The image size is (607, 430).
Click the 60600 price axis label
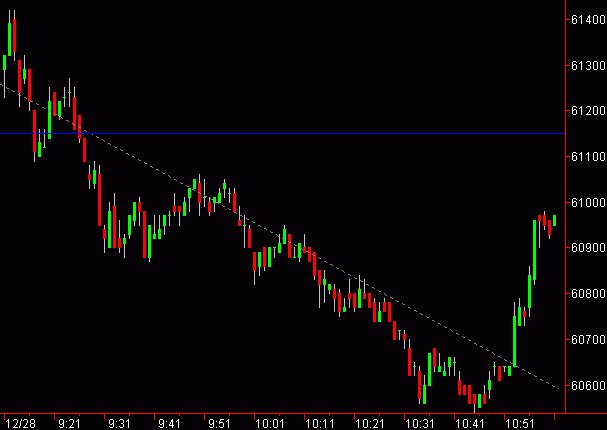click(x=588, y=385)
